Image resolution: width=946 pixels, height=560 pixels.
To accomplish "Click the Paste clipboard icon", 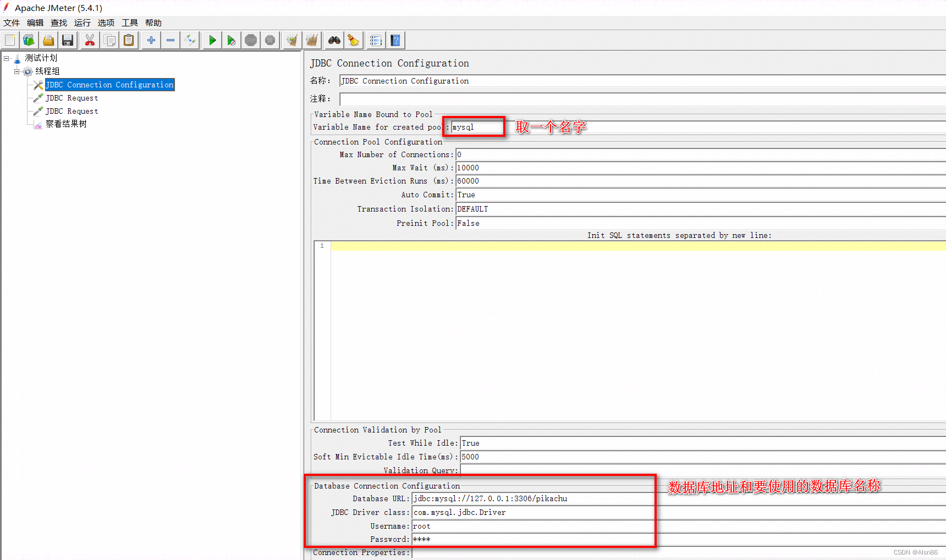I will point(129,40).
